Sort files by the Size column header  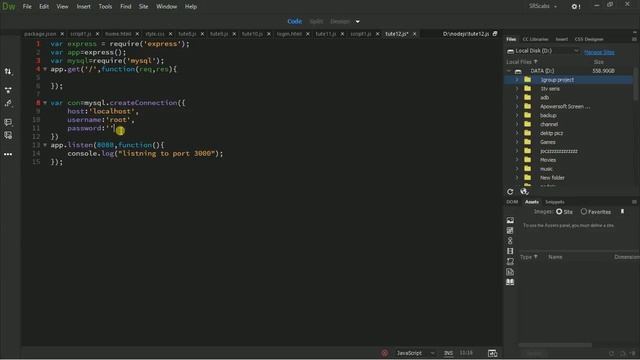(599, 62)
